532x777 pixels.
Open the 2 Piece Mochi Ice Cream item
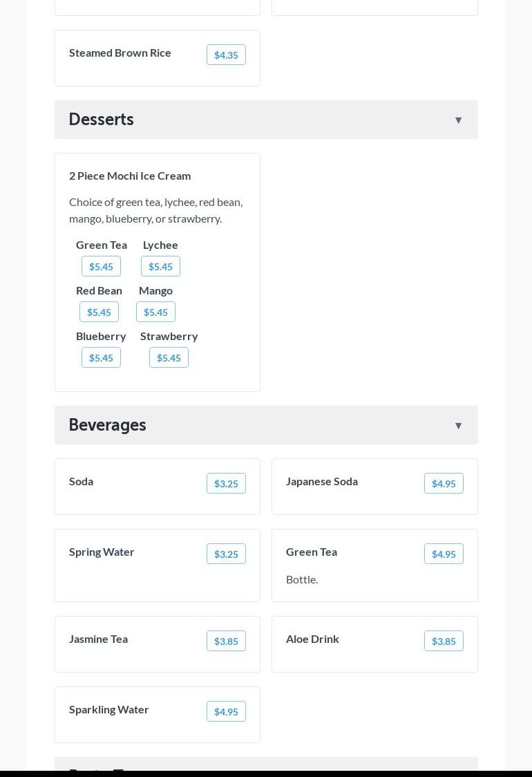point(130,176)
